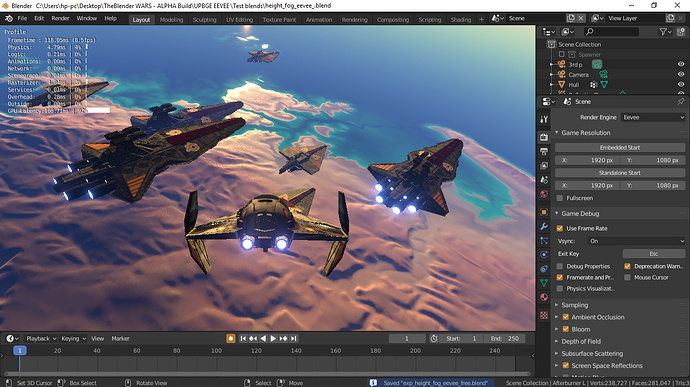This screenshot has width=690, height=387.
Task: Collapse the Game Resolution panel
Action: point(557,133)
